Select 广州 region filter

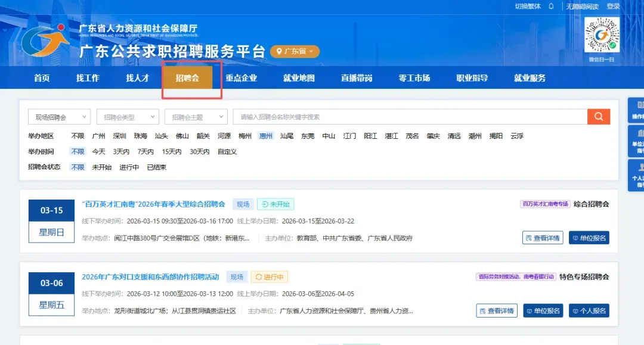[x=98, y=136]
